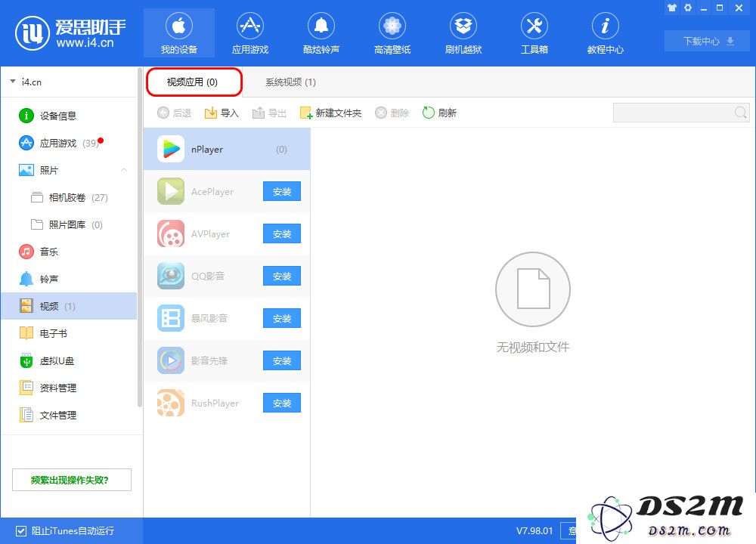
Task: Click 新建文件夹 new folder button
Action: coord(330,113)
